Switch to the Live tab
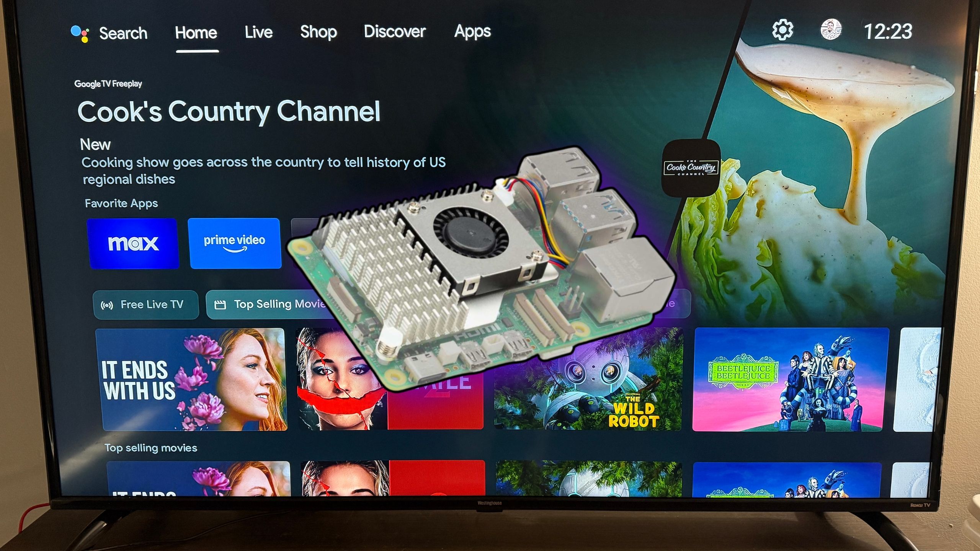The width and height of the screenshot is (980, 551). click(258, 32)
